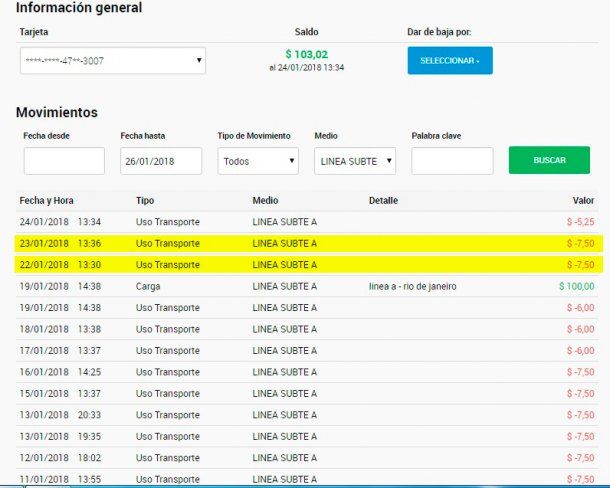Click the Palabra clave text field
610x488 pixels.
point(452,161)
